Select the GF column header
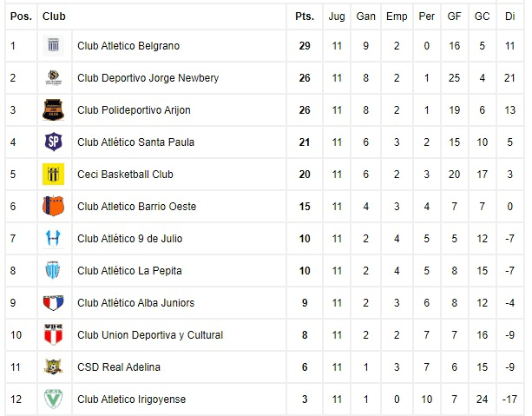This screenshot has height=416, width=532. (x=454, y=17)
